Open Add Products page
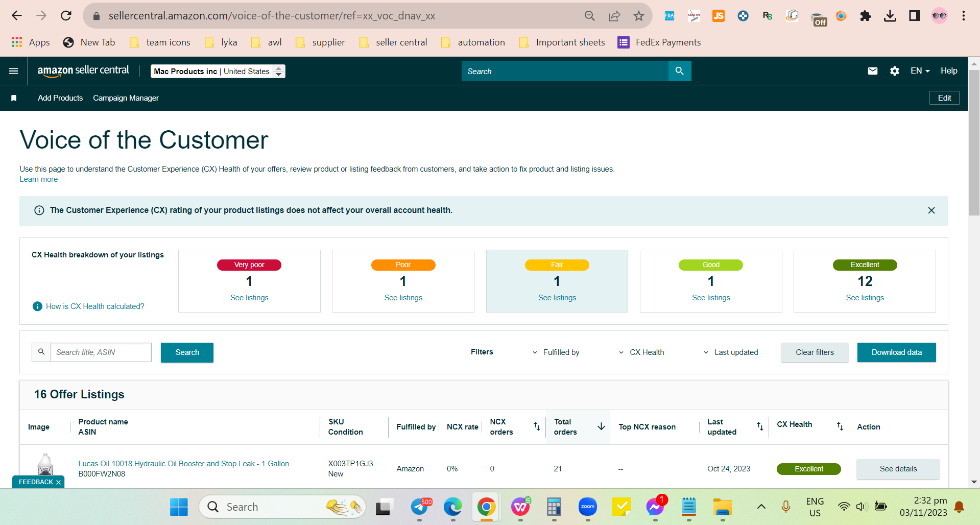Viewport: 980px width, 525px height. click(60, 98)
